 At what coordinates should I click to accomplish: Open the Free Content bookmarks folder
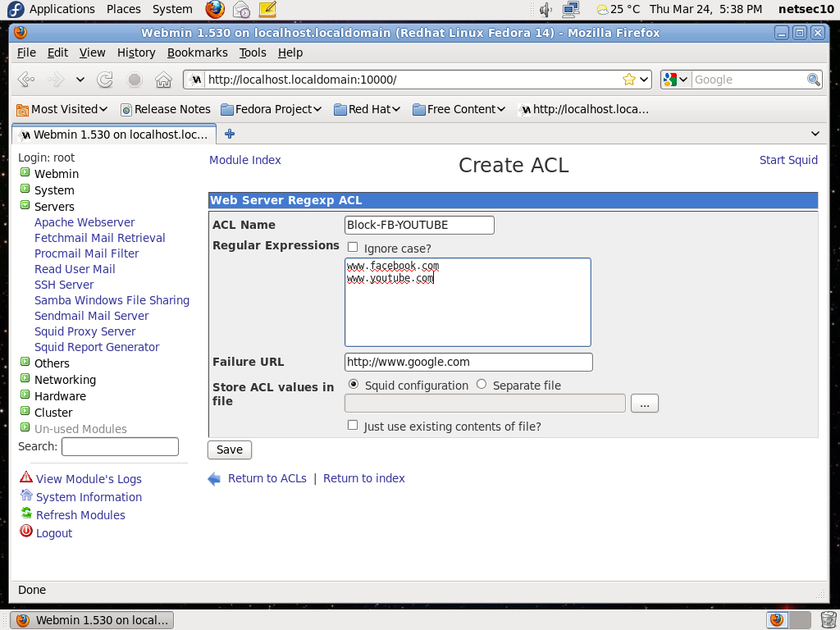point(459,109)
